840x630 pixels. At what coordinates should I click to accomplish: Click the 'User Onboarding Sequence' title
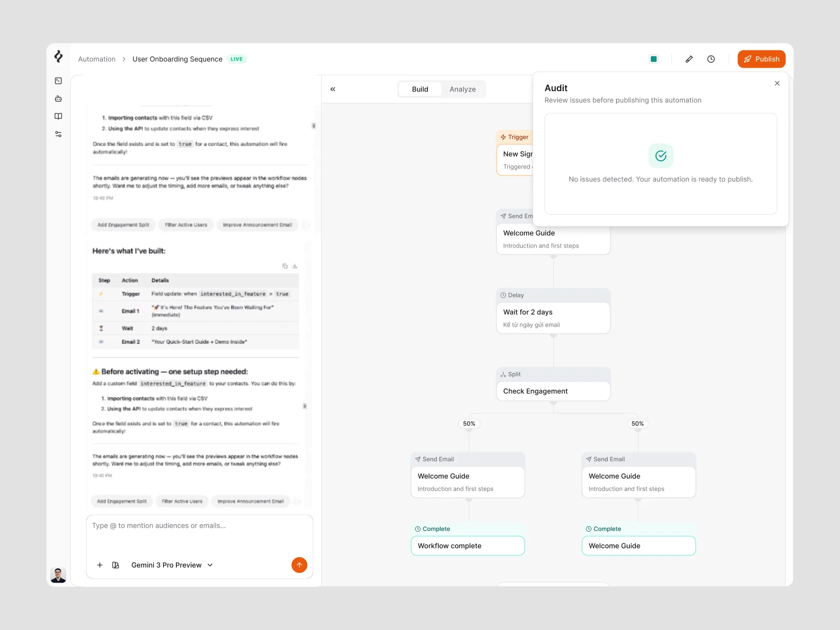click(x=177, y=59)
